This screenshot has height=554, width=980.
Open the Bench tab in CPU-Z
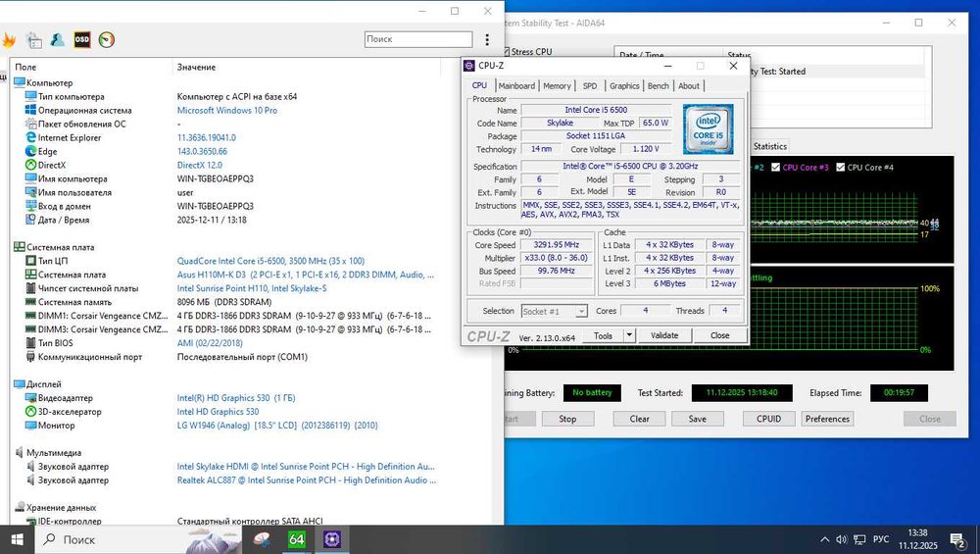tap(659, 85)
